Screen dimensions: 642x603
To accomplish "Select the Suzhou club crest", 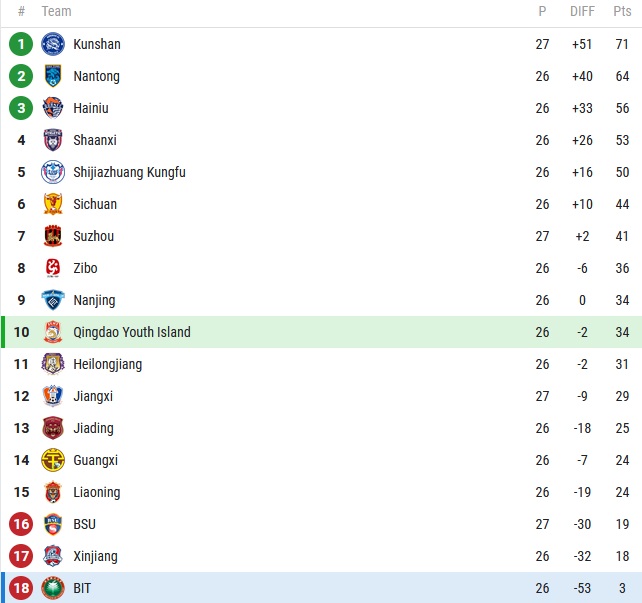I will tap(53, 236).
